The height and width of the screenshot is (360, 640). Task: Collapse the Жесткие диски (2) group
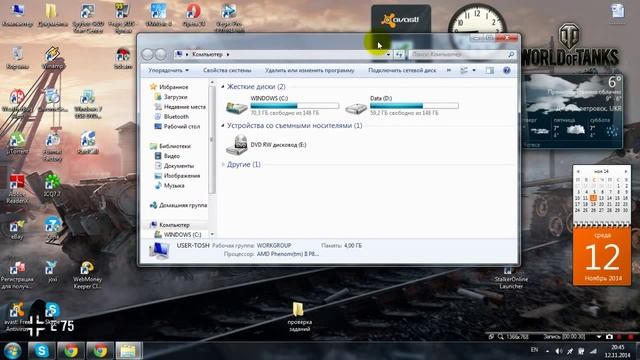click(x=223, y=87)
